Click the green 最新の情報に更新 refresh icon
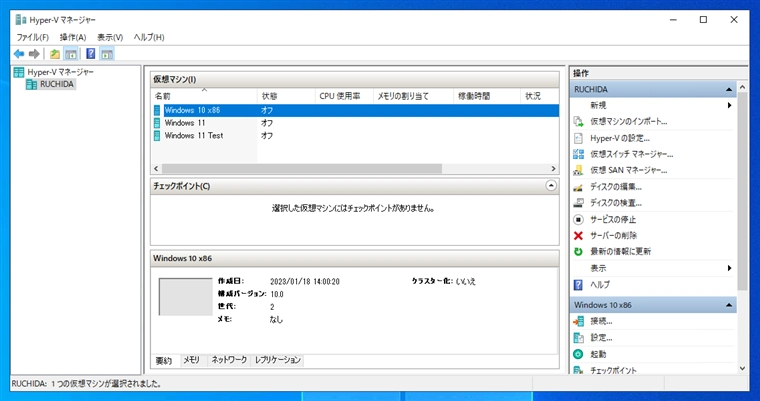Screen dimensions: 760x401 click(x=578, y=252)
